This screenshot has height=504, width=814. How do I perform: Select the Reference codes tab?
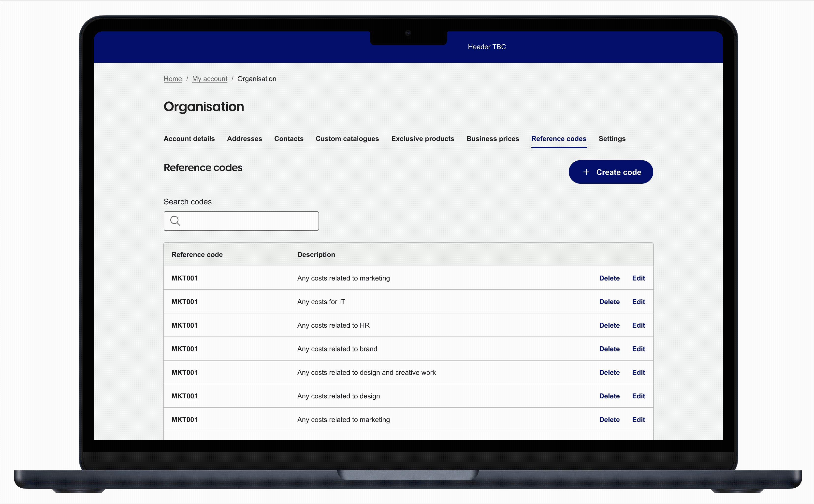tap(559, 139)
